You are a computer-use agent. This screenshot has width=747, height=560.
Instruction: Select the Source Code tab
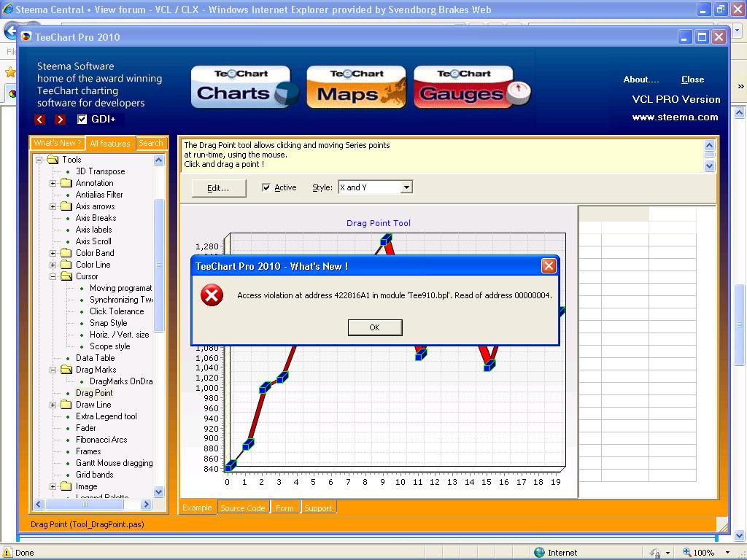(243, 508)
